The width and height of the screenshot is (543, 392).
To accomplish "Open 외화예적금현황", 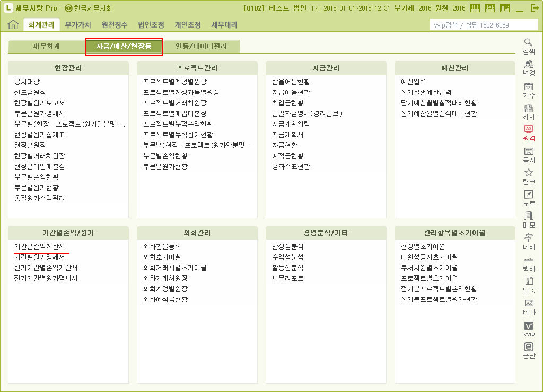I will [165, 299].
